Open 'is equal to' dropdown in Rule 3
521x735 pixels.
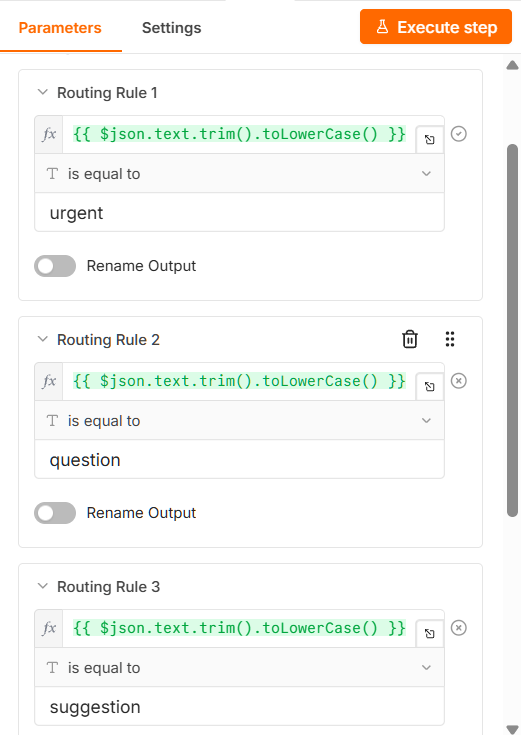(239, 668)
